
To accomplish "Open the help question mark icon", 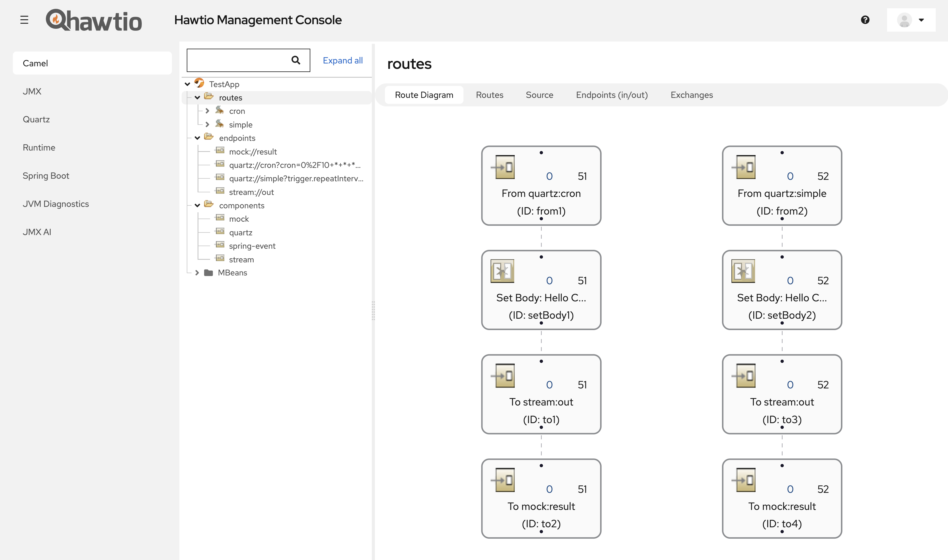I will click(x=865, y=20).
